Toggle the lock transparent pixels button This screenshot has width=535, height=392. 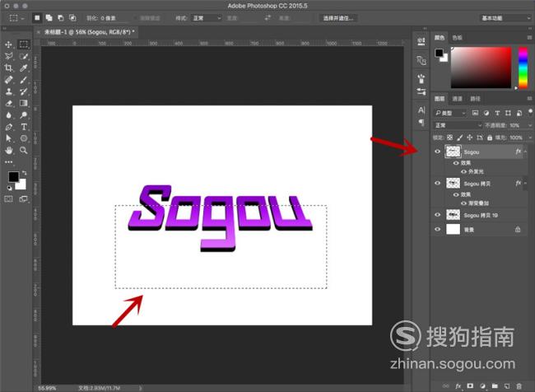click(x=450, y=138)
